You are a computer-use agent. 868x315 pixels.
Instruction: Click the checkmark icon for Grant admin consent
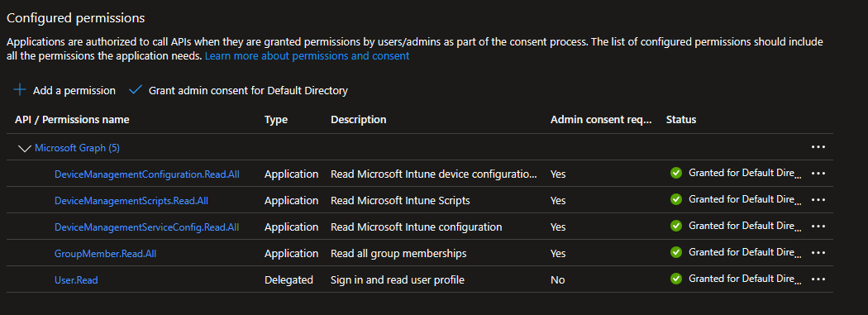(136, 89)
